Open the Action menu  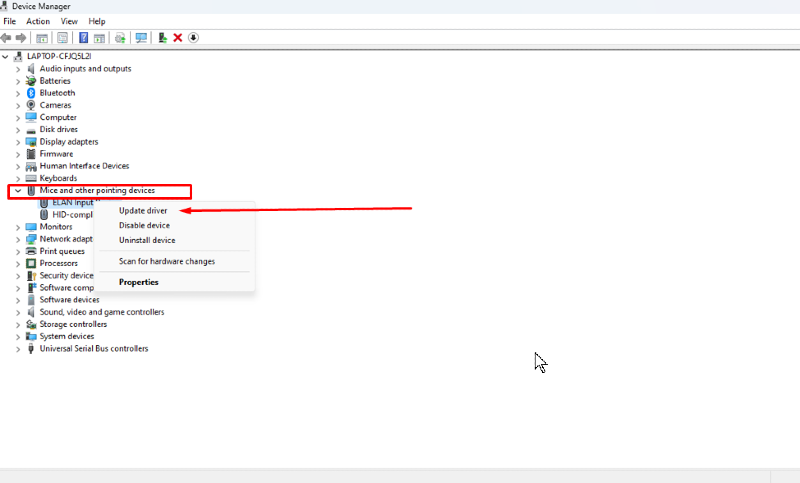[38, 21]
